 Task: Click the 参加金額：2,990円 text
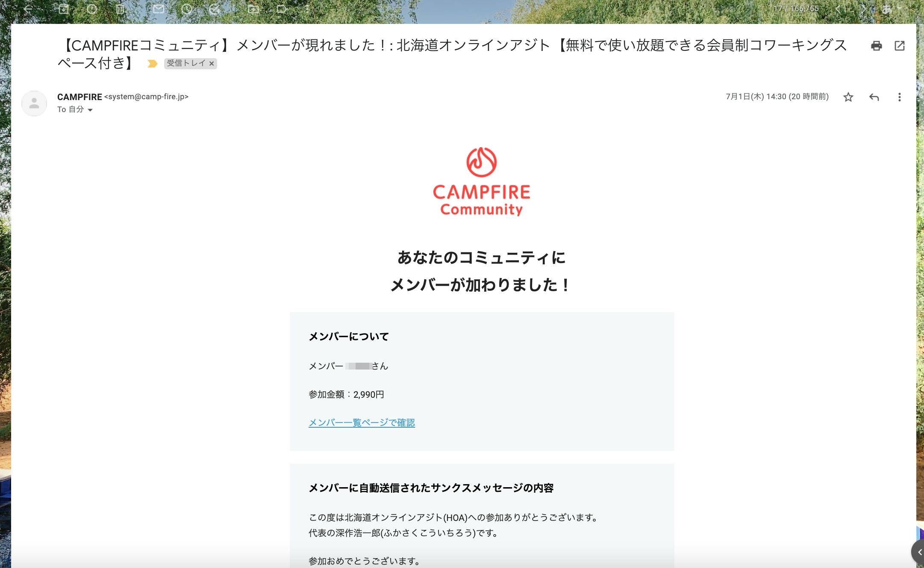(x=346, y=394)
